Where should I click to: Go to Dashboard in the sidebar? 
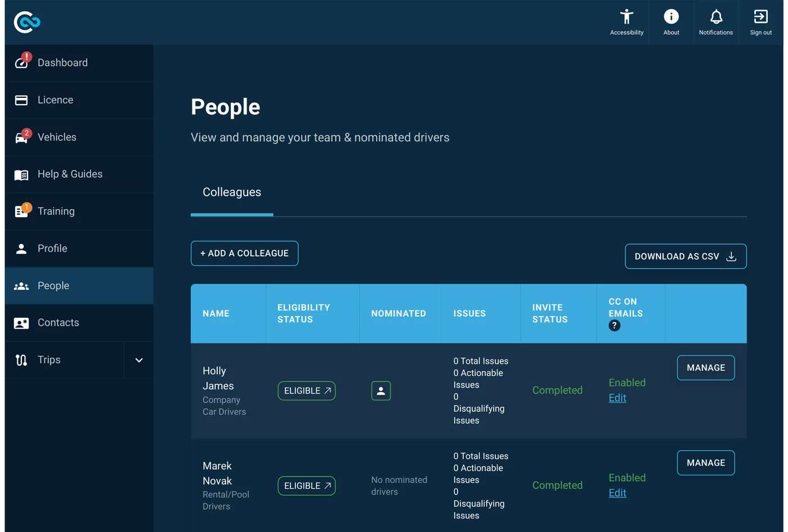point(79,63)
